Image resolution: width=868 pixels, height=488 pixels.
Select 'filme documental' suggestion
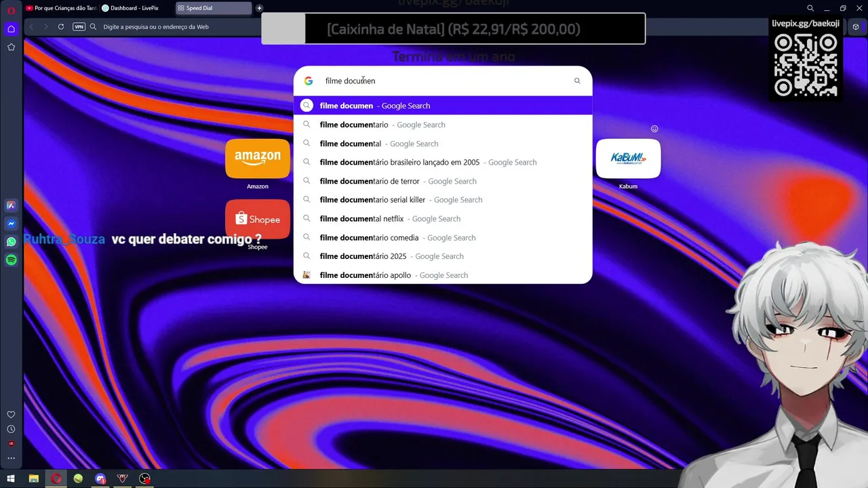[x=443, y=144]
